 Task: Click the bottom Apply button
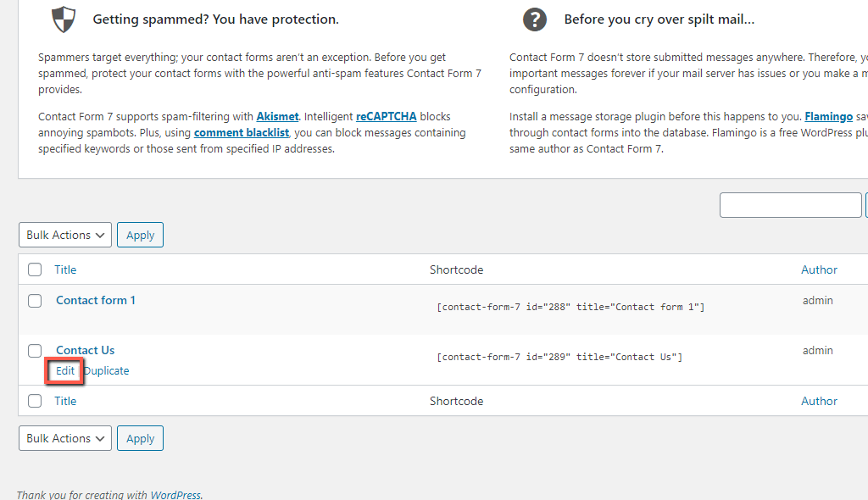[140, 438]
